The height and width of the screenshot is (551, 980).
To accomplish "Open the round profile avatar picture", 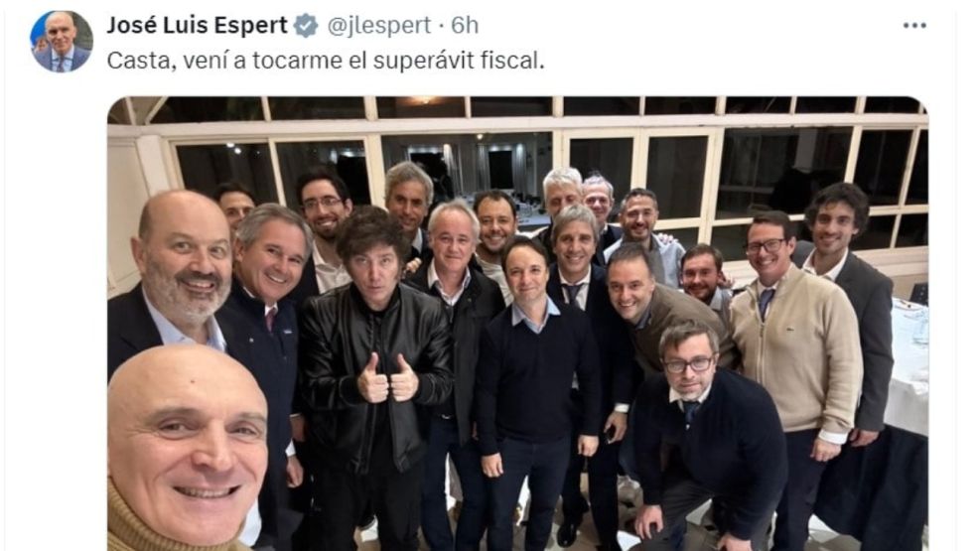I will click(62, 41).
